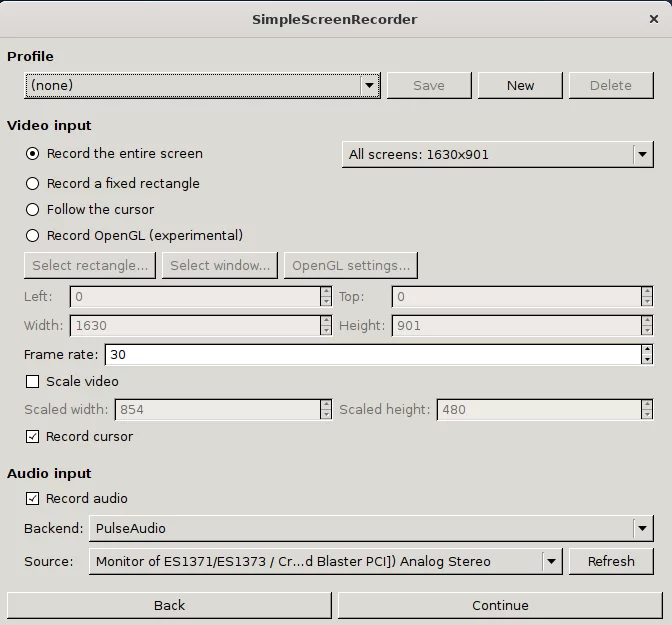Image resolution: width=672 pixels, height=625 pixels.
Task: Click the New profile button
Action: pos(520,85)
